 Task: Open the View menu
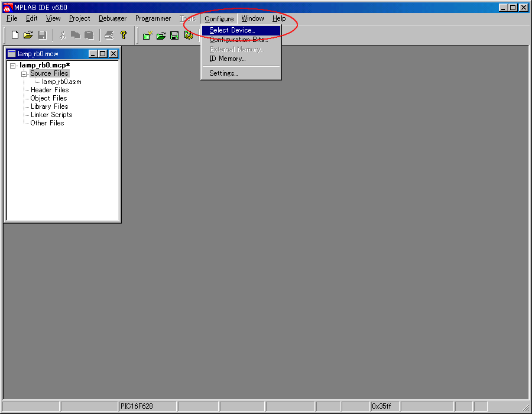click(53, 18)
